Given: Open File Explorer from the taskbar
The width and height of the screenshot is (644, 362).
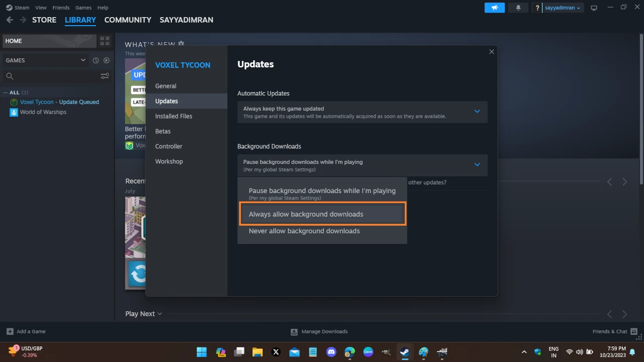Looking at the screenshot, I should pos(258,351).
